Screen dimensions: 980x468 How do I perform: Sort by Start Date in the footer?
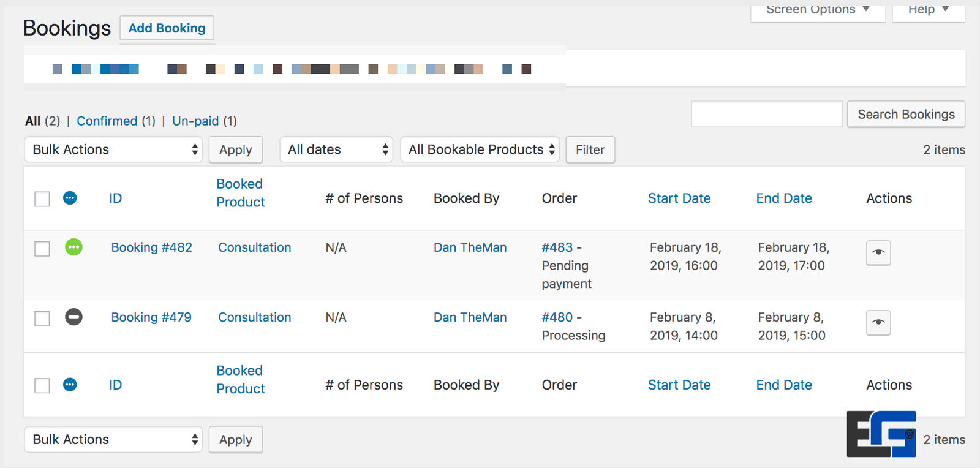click(x=679, y=385)
